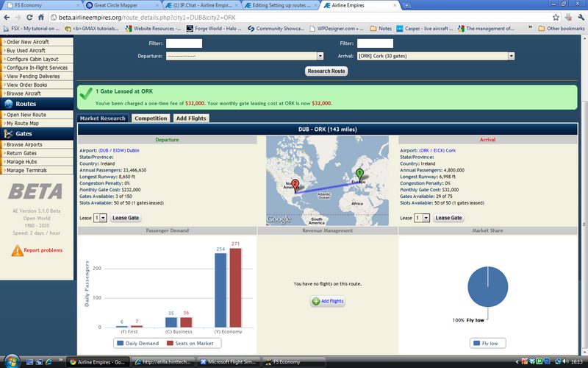Switch to the Great Circle Mapper tab
Screen dimensions: 588x368
[122, 5]
